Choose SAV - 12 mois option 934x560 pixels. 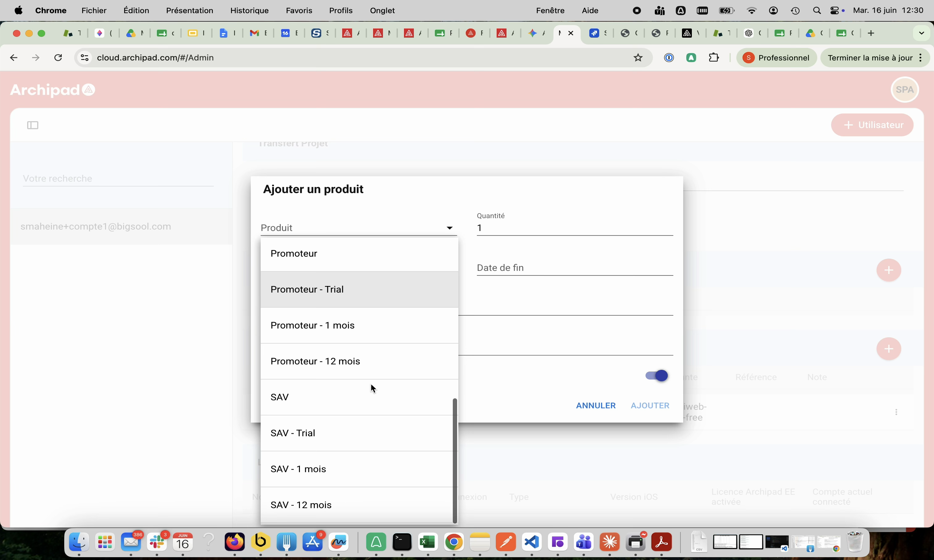pyautogui.click(x=357, y=505)
